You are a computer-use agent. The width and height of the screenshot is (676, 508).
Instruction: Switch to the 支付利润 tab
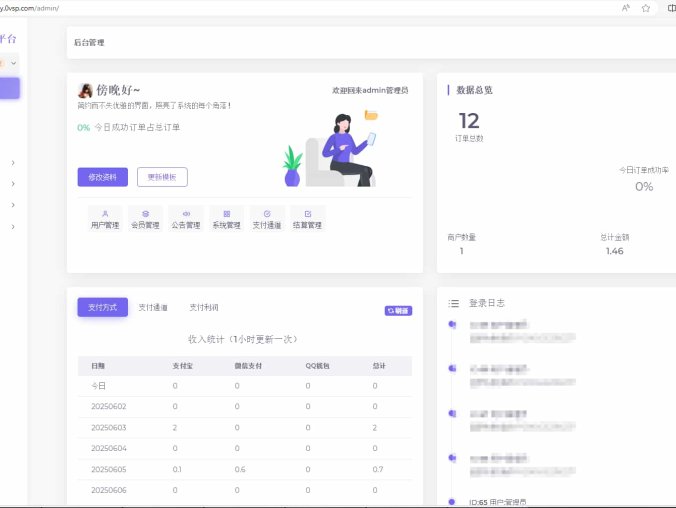pyautogui.click(x=204, y=307)
